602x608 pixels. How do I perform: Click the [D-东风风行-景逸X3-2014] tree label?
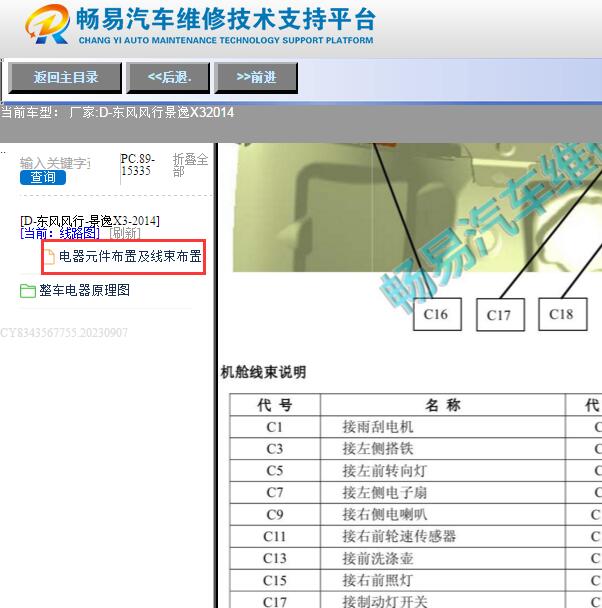pos(90,221)
